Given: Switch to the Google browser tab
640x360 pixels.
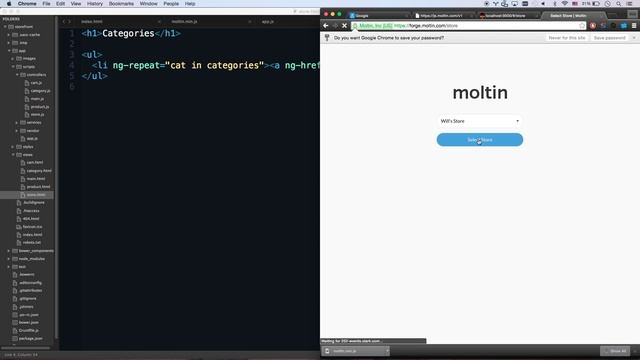Looking at the screenshot, I should coord(378,16).
